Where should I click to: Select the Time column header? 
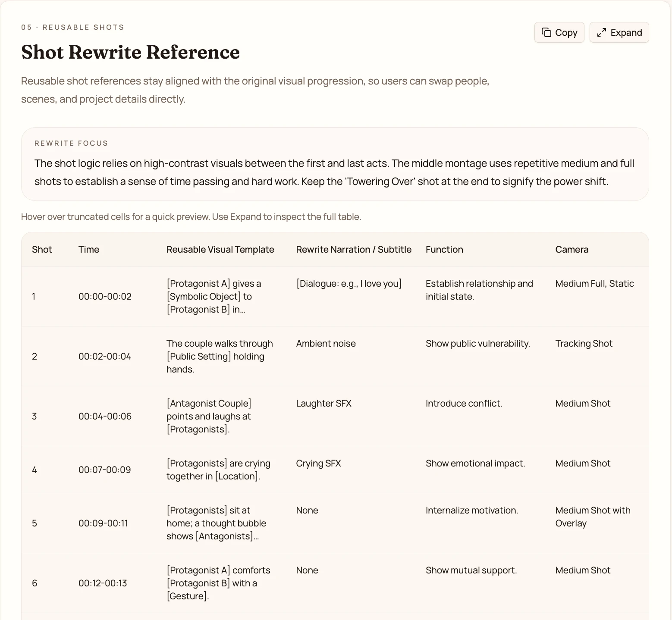pyautogui.click(x=89, y=250)
